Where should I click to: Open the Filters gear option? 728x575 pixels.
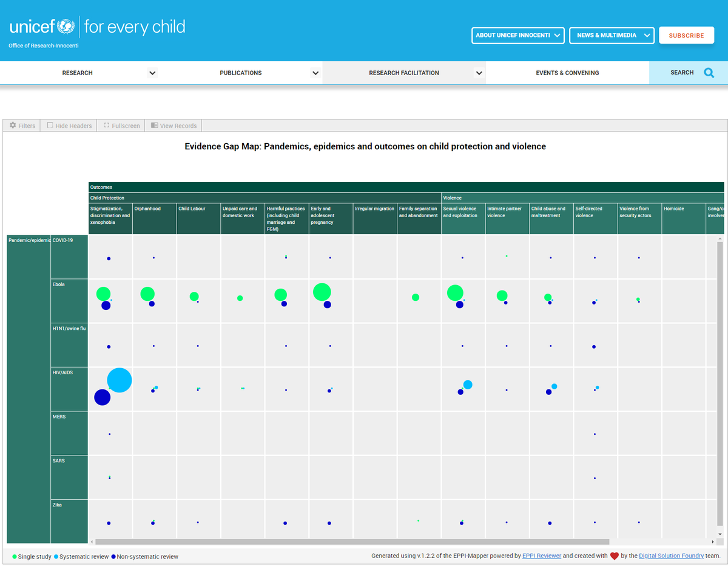click(x=22, y=126)
